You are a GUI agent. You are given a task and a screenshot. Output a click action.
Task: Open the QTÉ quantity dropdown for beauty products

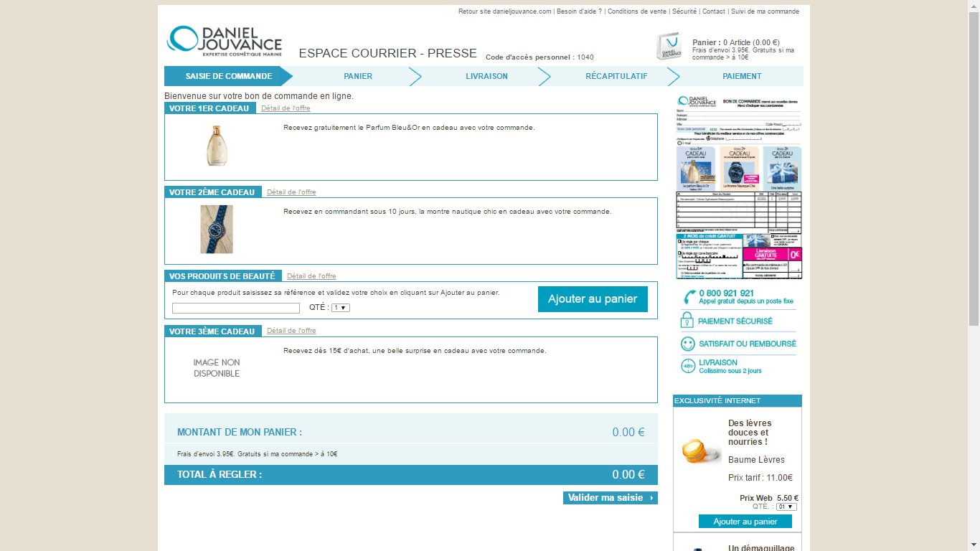click(x=340, y=308)
